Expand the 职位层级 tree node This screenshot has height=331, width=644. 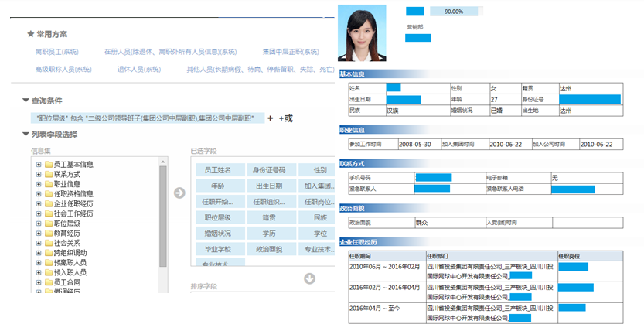click(38, 224)
